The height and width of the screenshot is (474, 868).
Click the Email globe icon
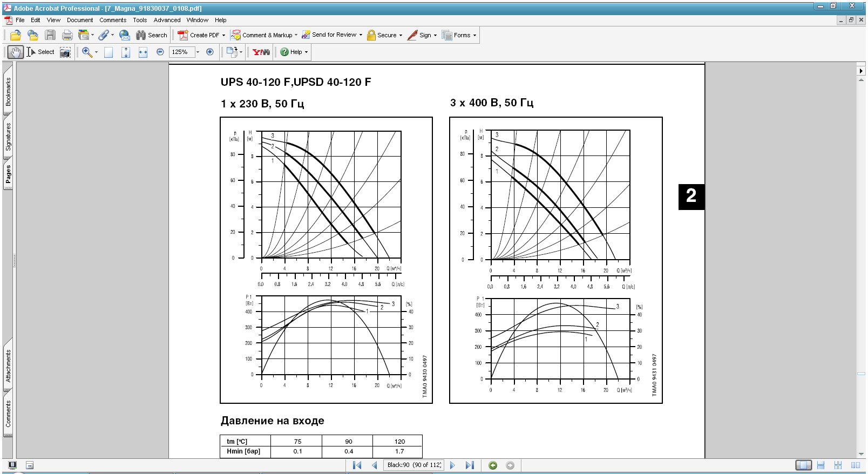click(125, 35)
